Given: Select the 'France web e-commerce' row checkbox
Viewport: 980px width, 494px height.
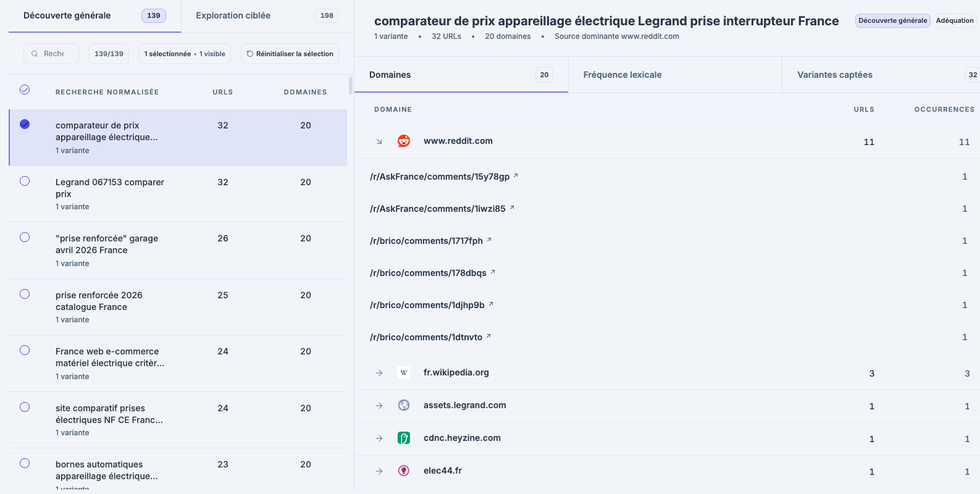Looking at the screenshot, I should (25, 350).
